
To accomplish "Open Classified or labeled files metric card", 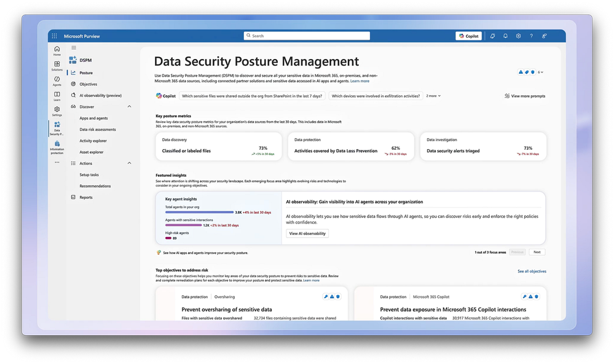I will pos(219,146).
